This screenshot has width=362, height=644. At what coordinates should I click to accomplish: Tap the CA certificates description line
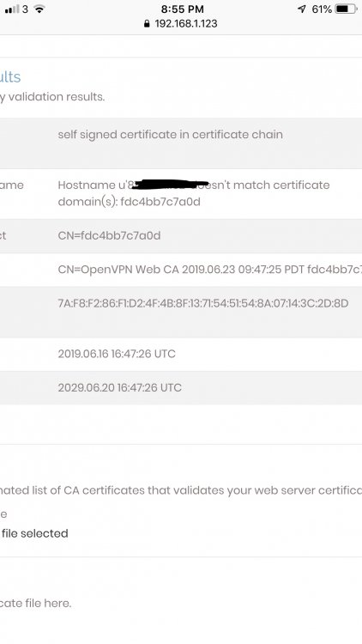point(181,490)
